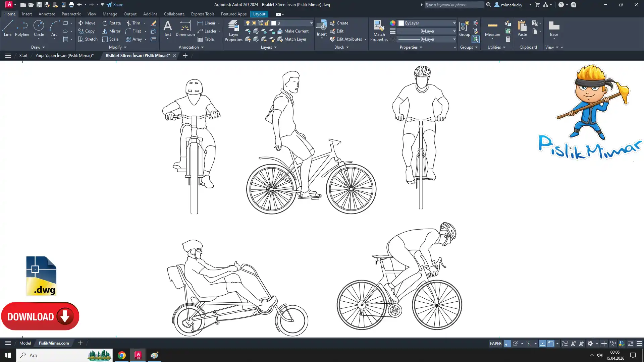Image resolution: width=644 pixels, height=362 pixels.
Task: Toggle layer lock padlock icon
Action: point(267,23)
